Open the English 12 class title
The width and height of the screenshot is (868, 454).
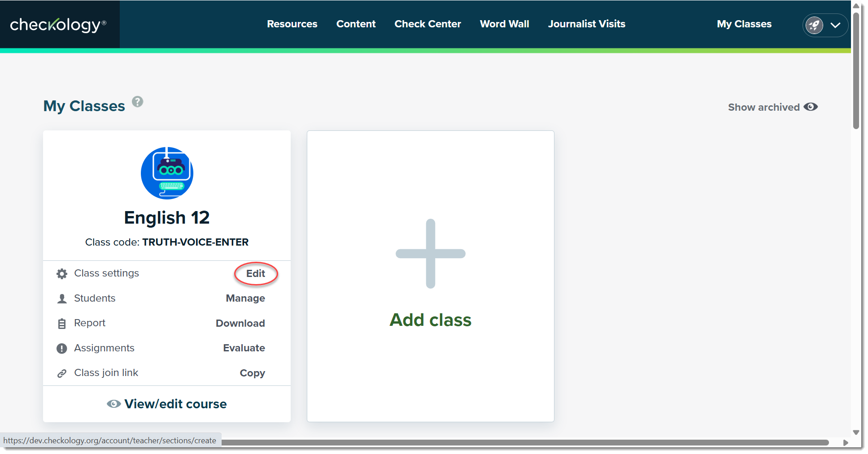point(167,218)
